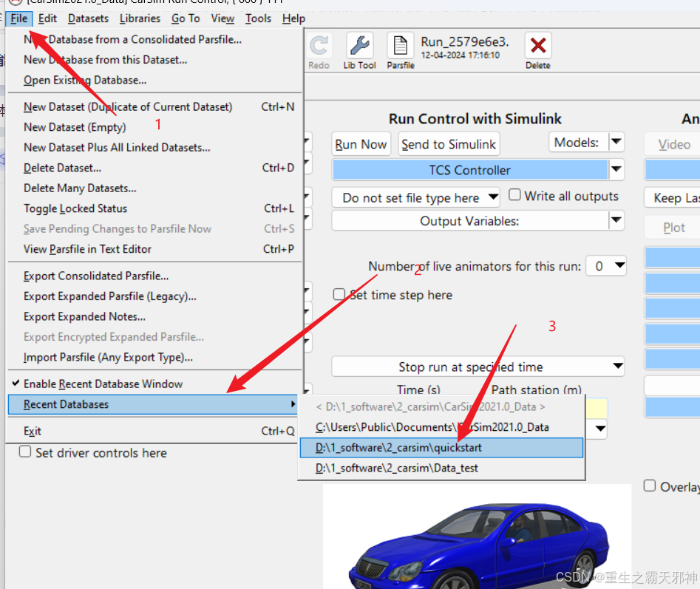The height and width of the screenshot is (589, 700).
Task: Open dropdown arrow below the Path station field
Action: [x=600, y=429]
